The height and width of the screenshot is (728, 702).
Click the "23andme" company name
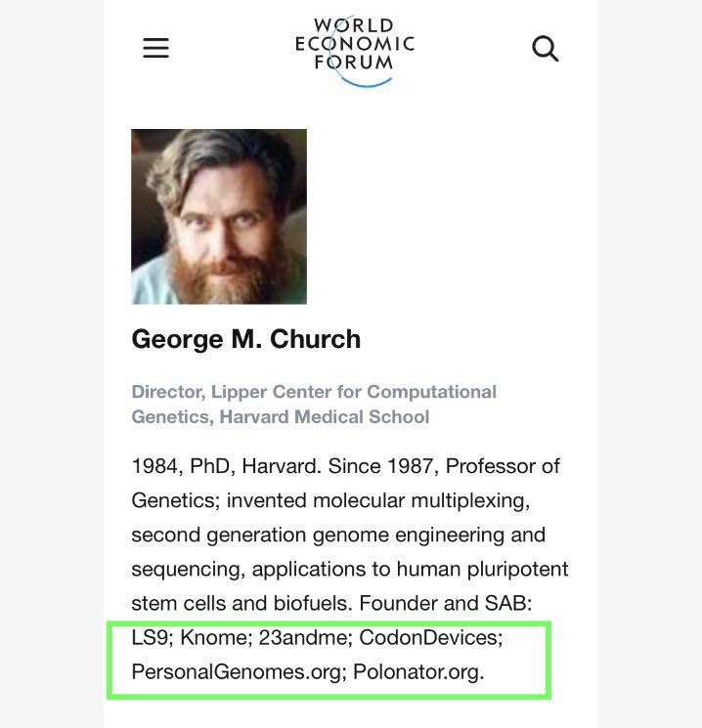click(x=302, y=638)
